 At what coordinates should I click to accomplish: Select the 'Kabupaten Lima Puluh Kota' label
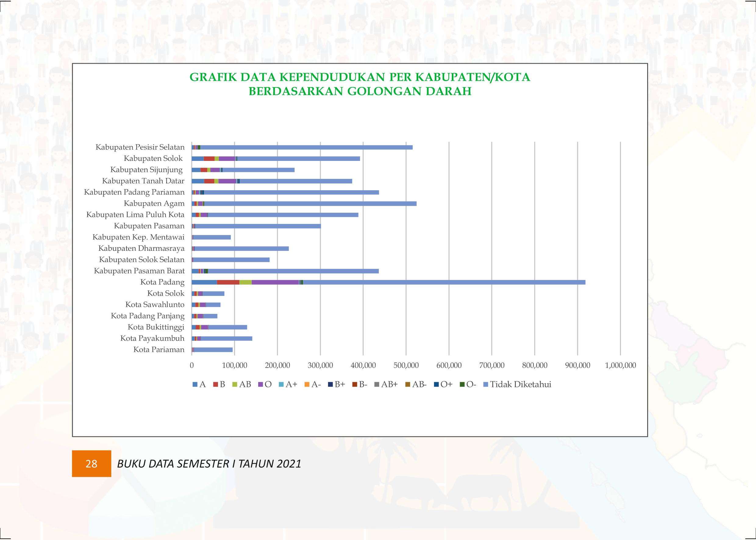[135, 215]
